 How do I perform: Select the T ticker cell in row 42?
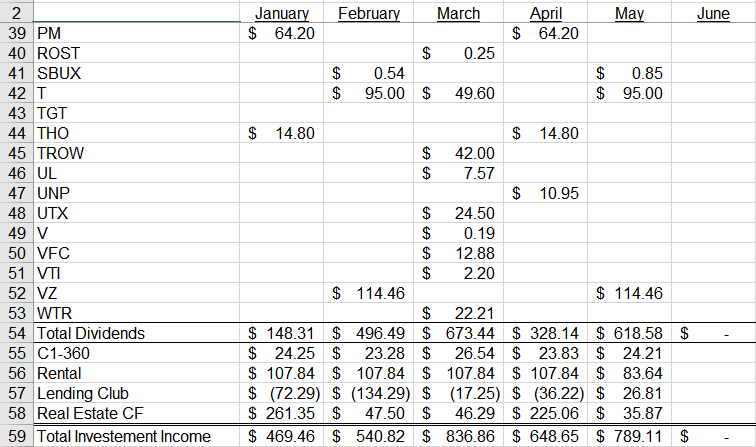[136, 93]
